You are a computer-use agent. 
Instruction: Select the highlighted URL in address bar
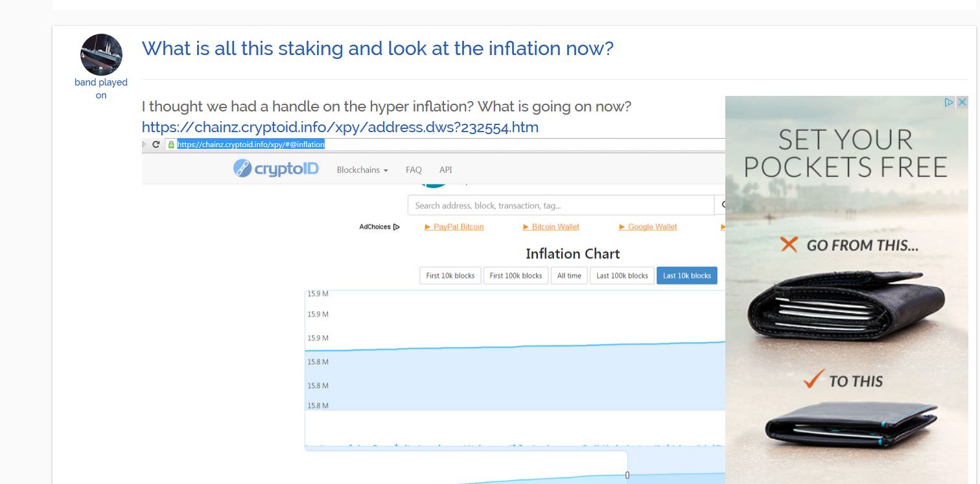coord(251,144)
